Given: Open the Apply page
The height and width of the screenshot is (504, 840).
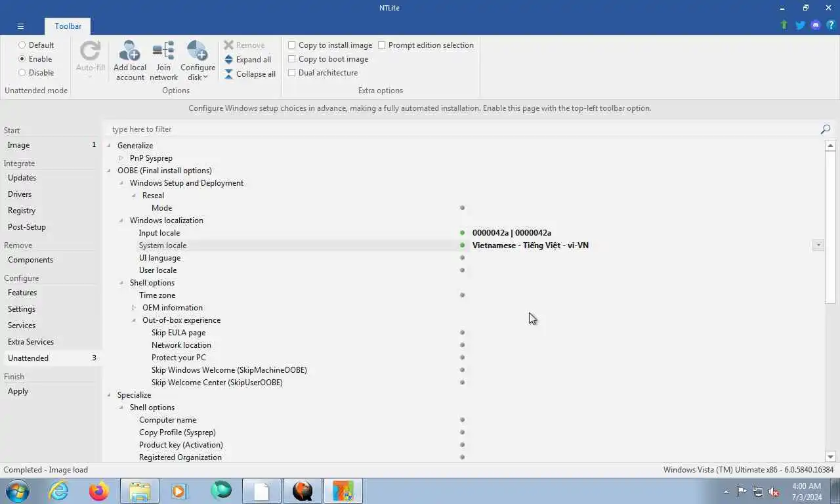Looking at the screenshot, I should 51,391.
